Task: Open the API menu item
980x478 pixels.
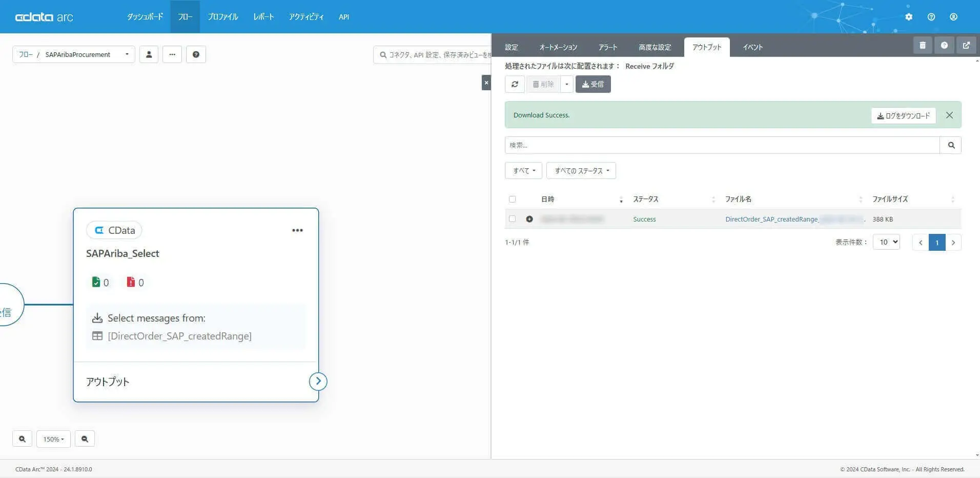Action: (x=344, y=17)
